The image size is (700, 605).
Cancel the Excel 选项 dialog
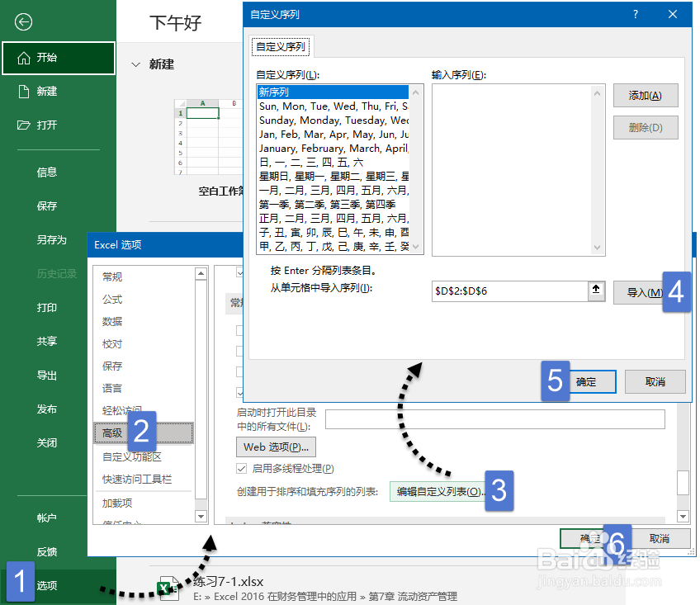(659, 539)
